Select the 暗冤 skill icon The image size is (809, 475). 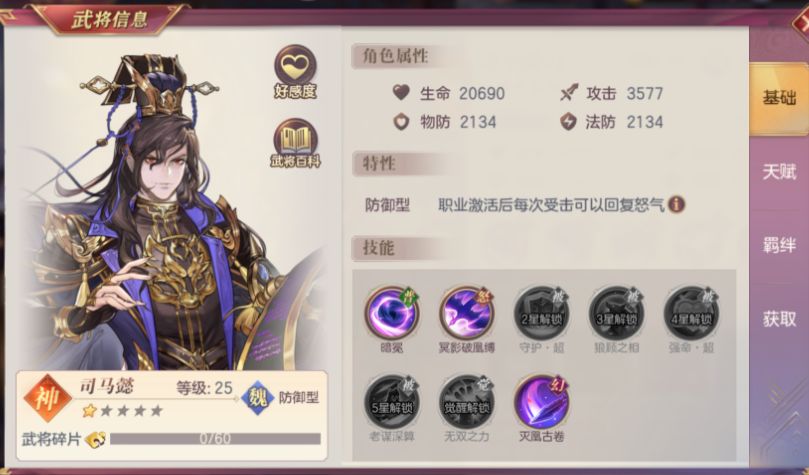coord(392,313)
